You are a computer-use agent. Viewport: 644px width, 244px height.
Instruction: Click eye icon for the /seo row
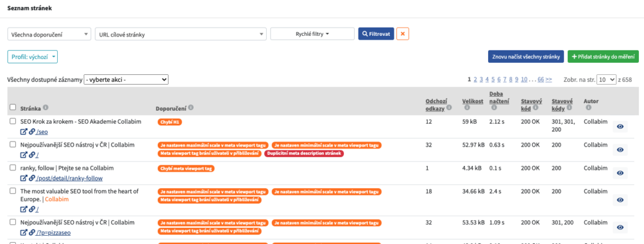coord(620,126)
